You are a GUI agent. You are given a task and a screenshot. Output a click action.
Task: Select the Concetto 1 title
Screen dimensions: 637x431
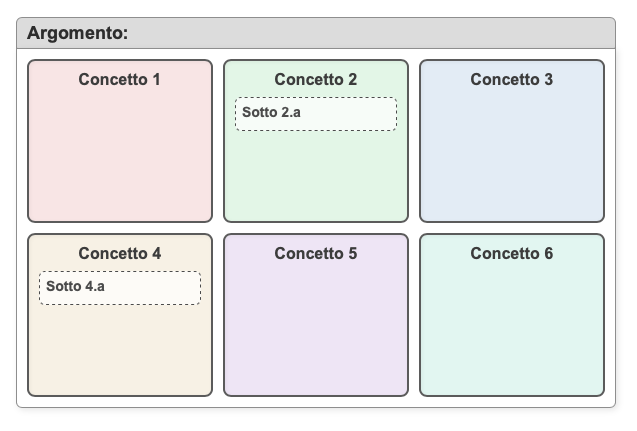[119, 79]
